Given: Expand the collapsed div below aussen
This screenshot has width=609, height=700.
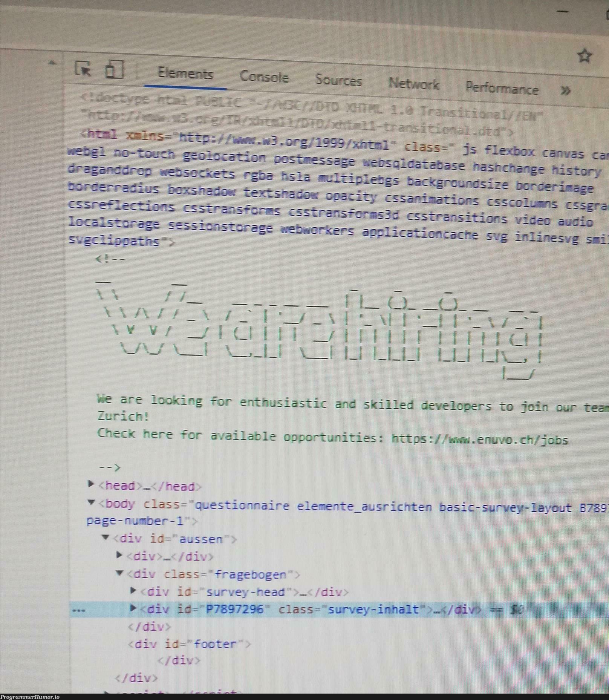Looking at the screenshot, I should click(x=119, y=554).
